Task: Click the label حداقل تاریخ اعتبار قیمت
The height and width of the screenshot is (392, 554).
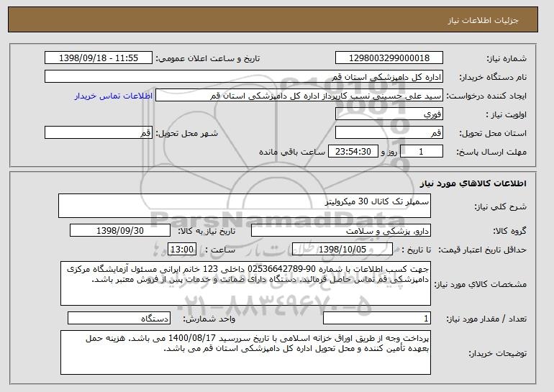Action: point(483,250)
